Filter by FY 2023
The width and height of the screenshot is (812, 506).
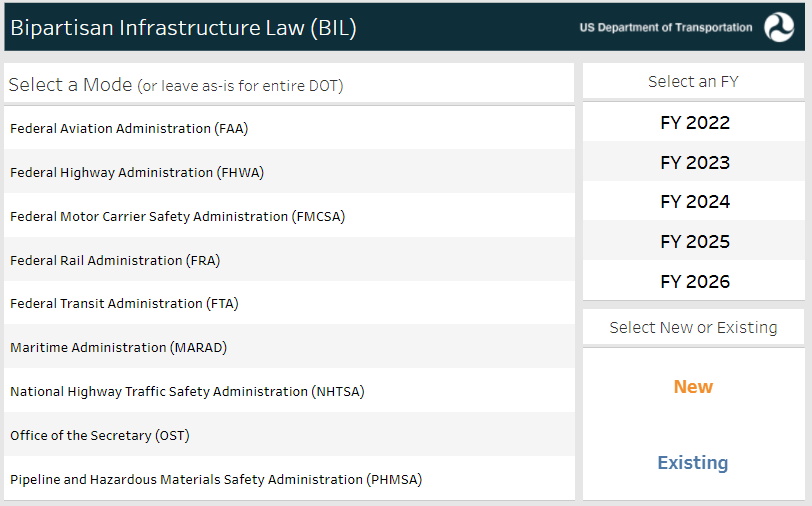tap(694, 162)
